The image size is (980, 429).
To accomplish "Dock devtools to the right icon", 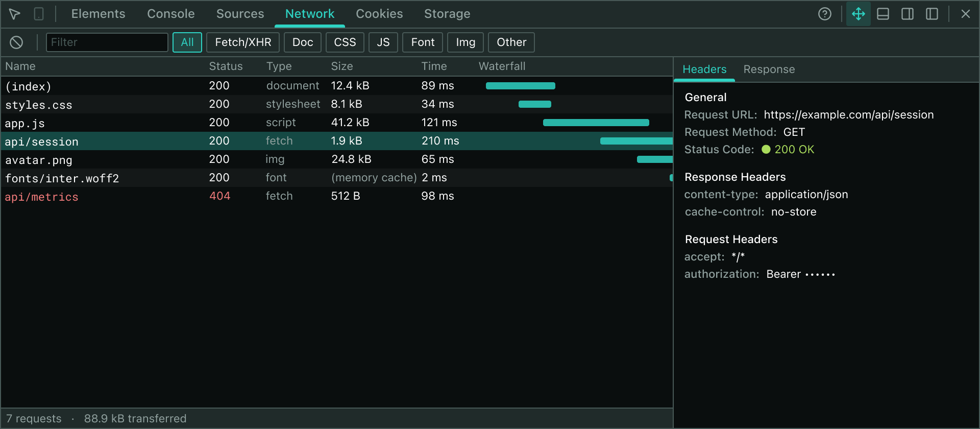I will tap(908, 14).
